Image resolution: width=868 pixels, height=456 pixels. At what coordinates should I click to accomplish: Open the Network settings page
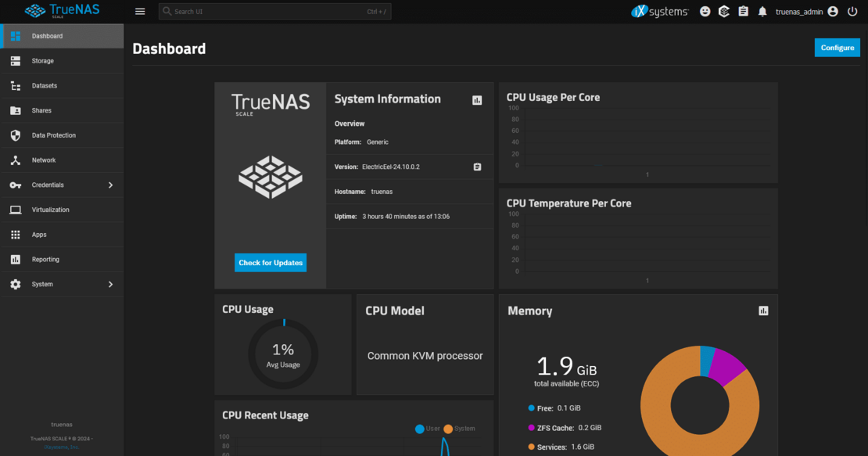point(43,160)
